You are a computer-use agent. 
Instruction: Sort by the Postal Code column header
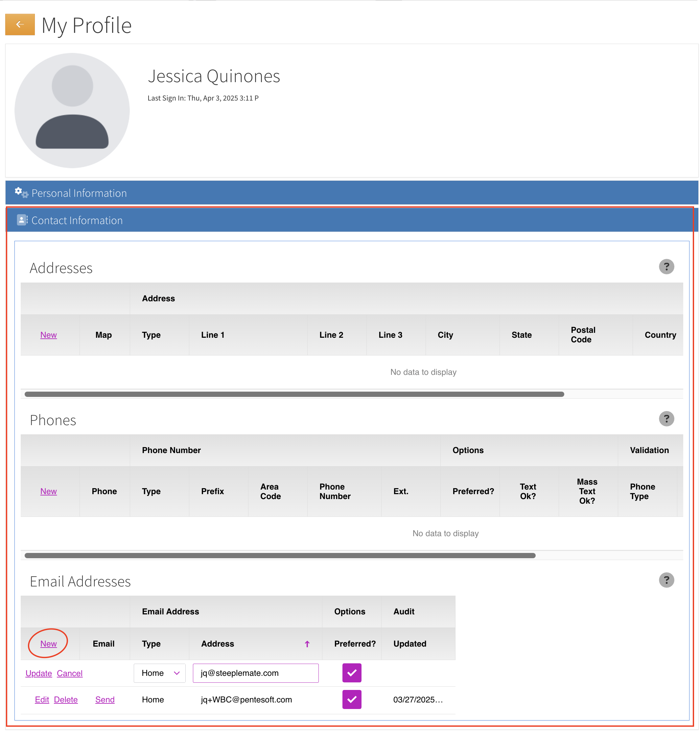click(x=595, y=335)
